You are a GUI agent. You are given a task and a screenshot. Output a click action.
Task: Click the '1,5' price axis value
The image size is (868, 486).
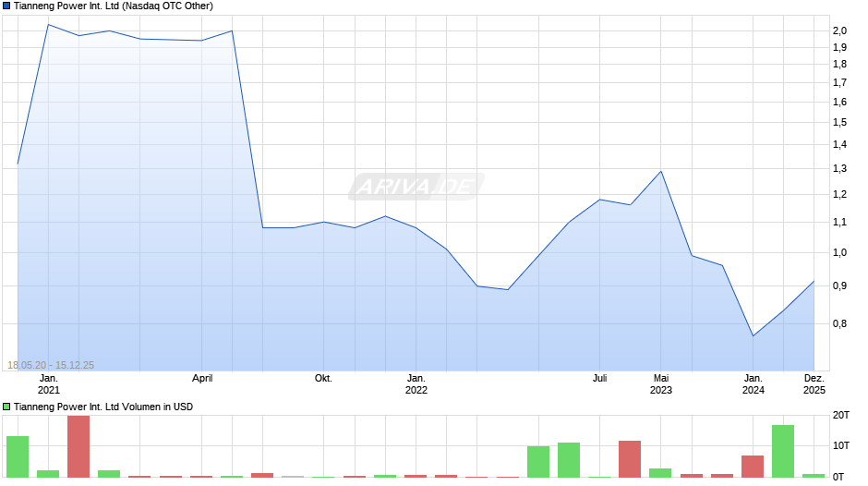tap(839, 123)
